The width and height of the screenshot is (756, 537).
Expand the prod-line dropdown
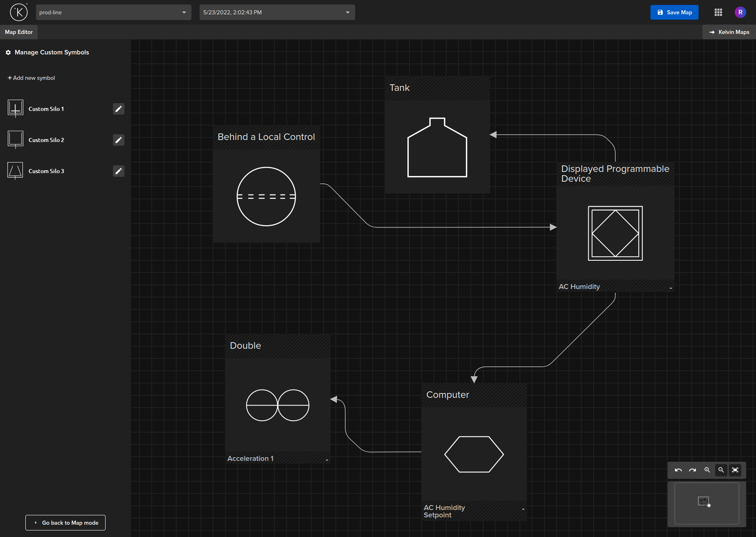(x=113, y=12)
